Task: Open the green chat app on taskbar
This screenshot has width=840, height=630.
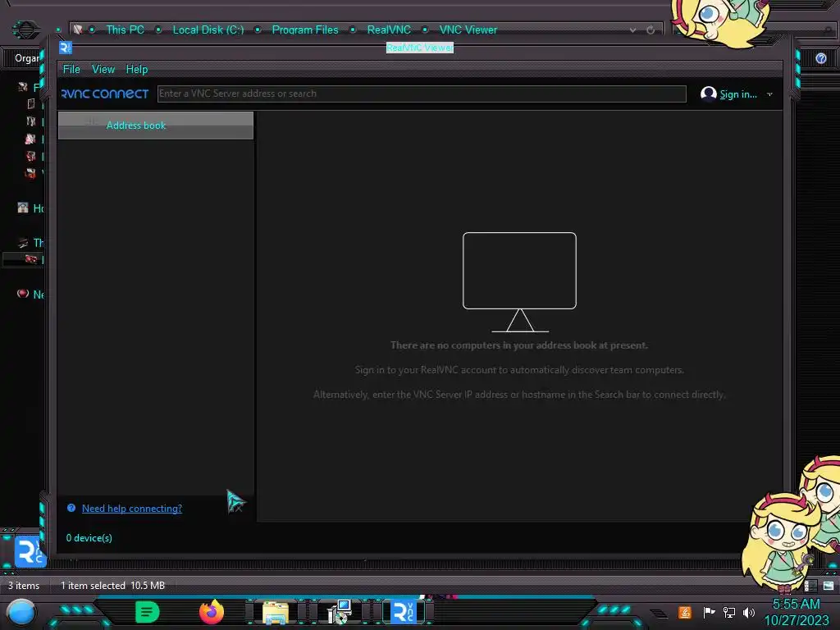Action: pyautogui.click(x=148, y=612)
